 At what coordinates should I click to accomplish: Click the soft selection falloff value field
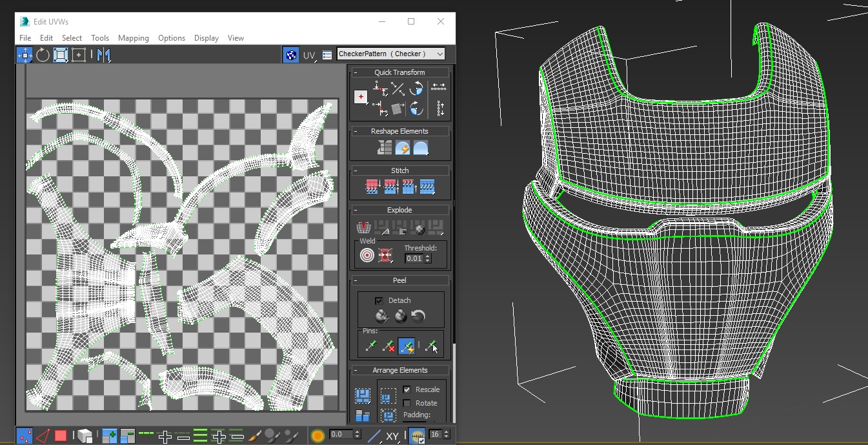(341, 435)
